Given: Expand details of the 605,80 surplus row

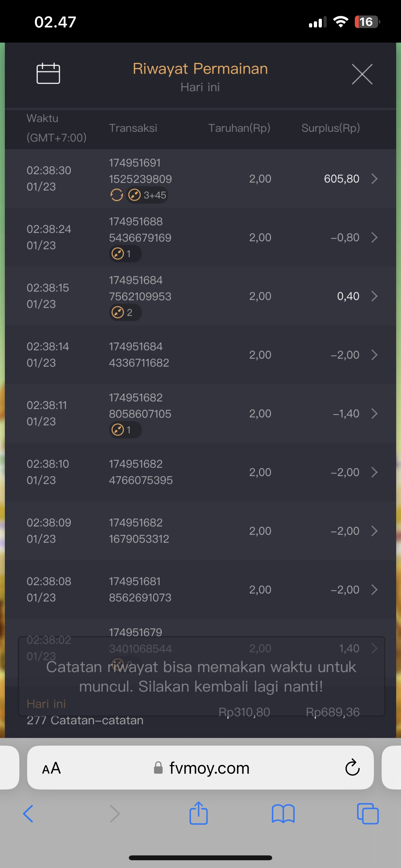Looking at the screenshot, I should [374, 179].
